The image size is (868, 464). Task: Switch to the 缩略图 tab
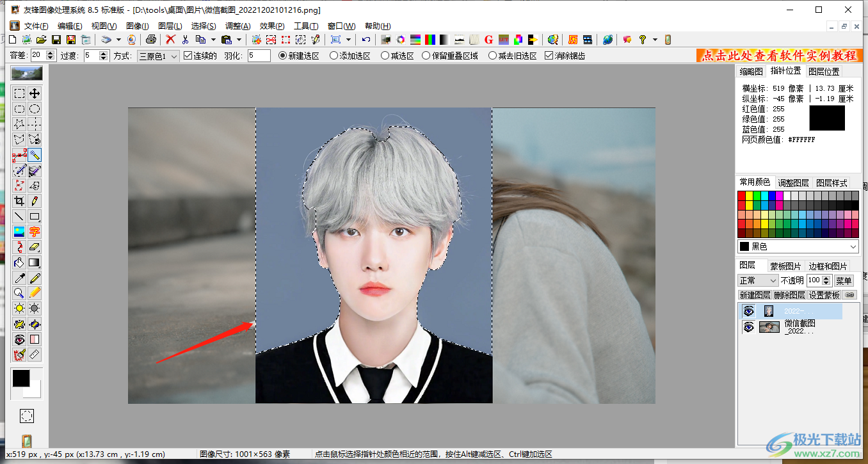[x=751, y=71]
